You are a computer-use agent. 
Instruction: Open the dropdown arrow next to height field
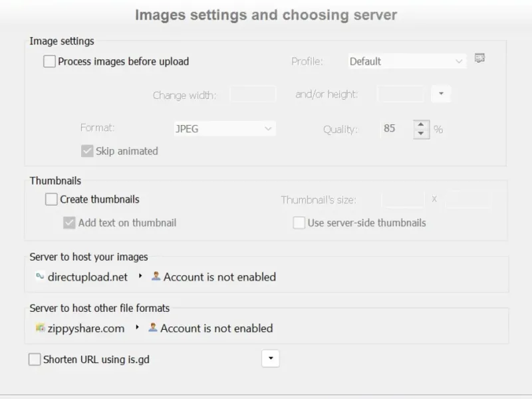click(440, 94)
